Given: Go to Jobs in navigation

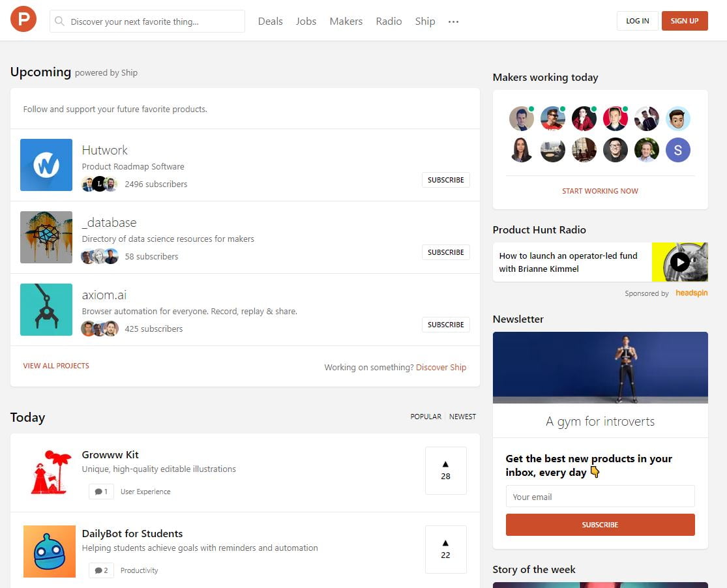Looking at the screenshot, I should 306,22.
